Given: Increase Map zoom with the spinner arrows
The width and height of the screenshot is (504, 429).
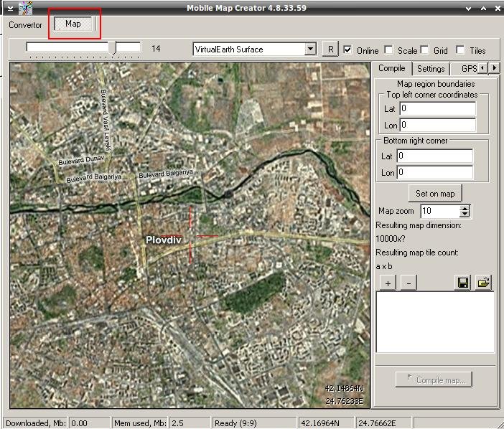Looking at the screenshot, I should click(x=465, y=208).
